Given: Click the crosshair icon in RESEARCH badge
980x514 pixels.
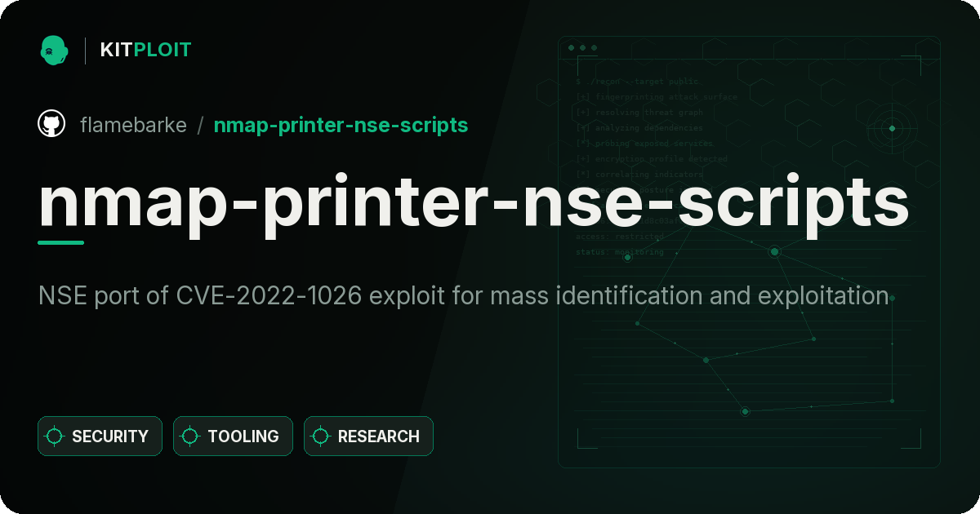Looking at the screenshot, I should 321,436.
